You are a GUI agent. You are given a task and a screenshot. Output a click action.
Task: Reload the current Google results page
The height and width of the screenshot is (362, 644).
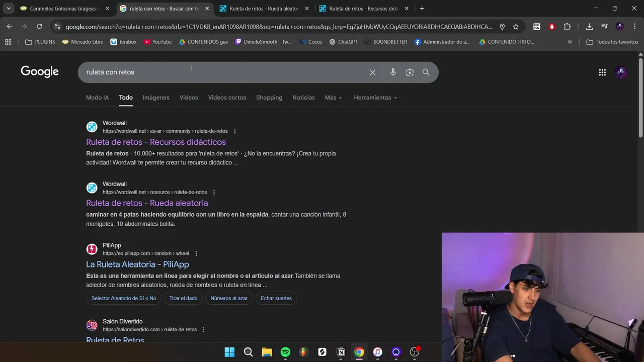[39, 27]
